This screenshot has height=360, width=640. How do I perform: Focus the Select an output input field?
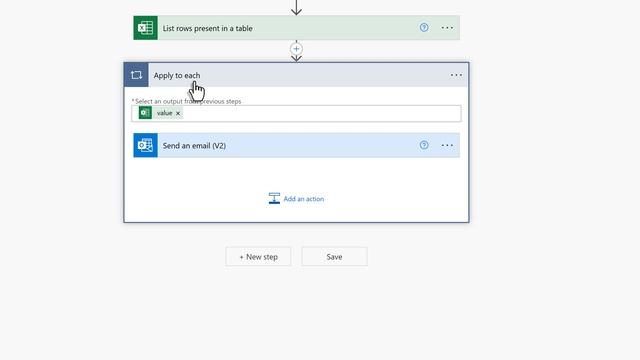[x=296, y=113]
